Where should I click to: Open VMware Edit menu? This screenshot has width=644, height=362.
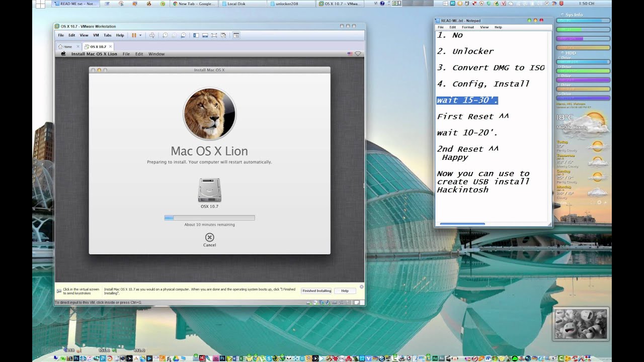point(72,35)
